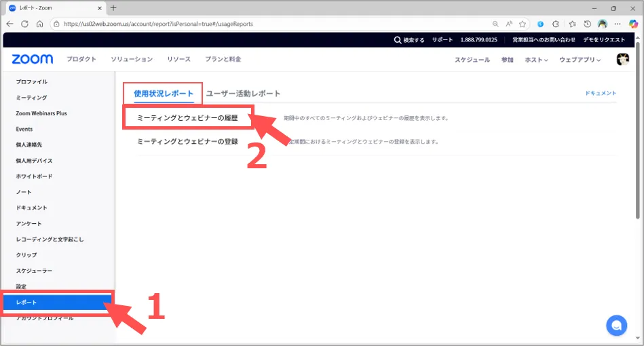Image resolution: width=644 pixels, height=346 pixels.
Task: Switch to the ユーザー活動レポート tab
Action: (x=243, y=94)
